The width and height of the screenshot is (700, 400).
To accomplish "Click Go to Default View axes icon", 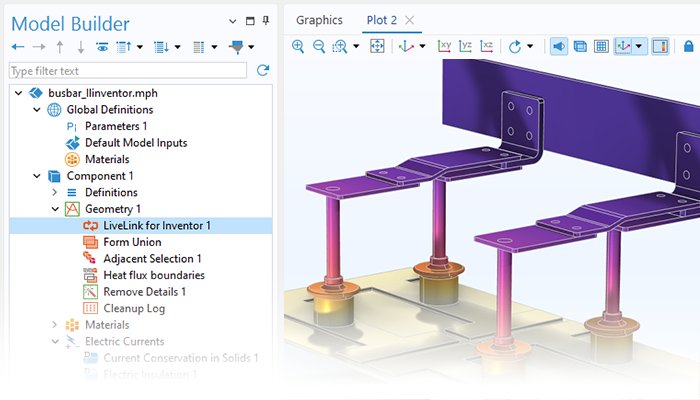I will (x=406, y=46).
